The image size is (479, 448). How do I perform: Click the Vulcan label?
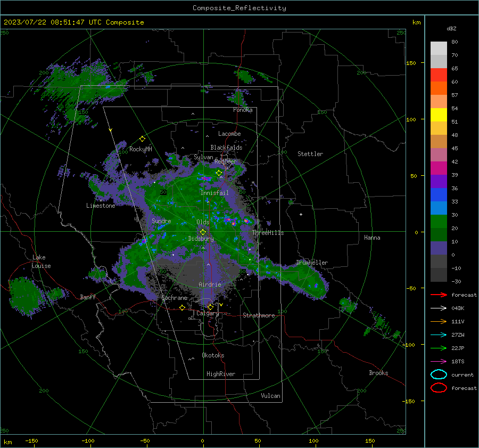pos(270,396)
